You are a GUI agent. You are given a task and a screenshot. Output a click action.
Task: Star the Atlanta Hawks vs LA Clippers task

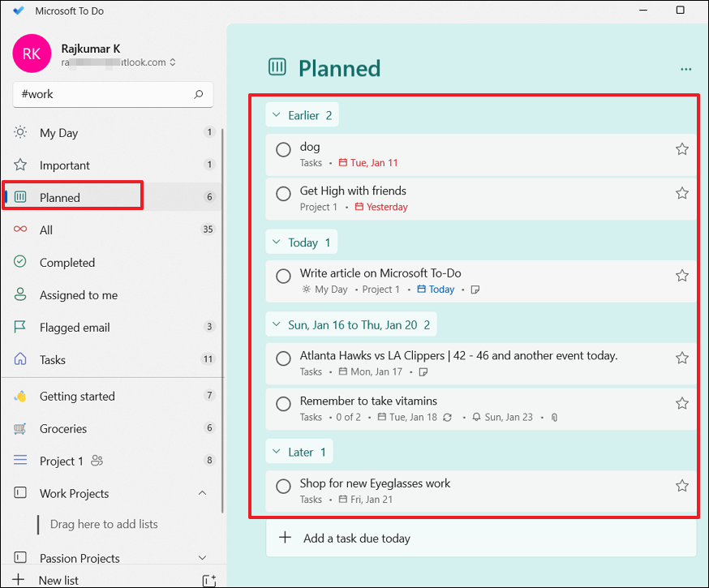click(x=682, y=358)
